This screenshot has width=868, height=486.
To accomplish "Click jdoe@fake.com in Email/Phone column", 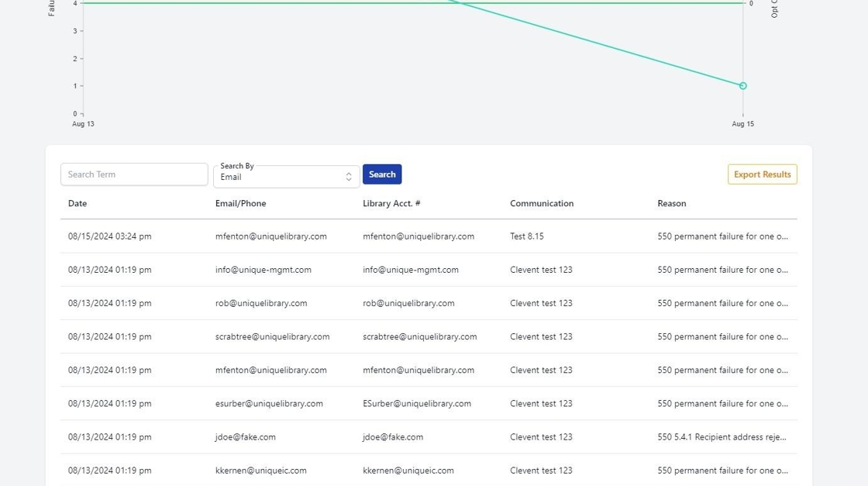I will coord(245,436).
